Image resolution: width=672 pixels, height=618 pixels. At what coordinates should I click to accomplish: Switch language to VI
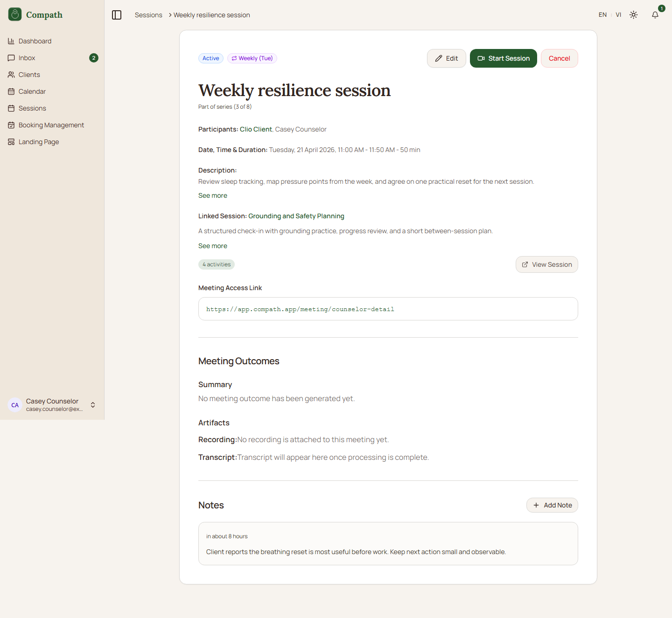pyautogui.click(x=618, y=15)
